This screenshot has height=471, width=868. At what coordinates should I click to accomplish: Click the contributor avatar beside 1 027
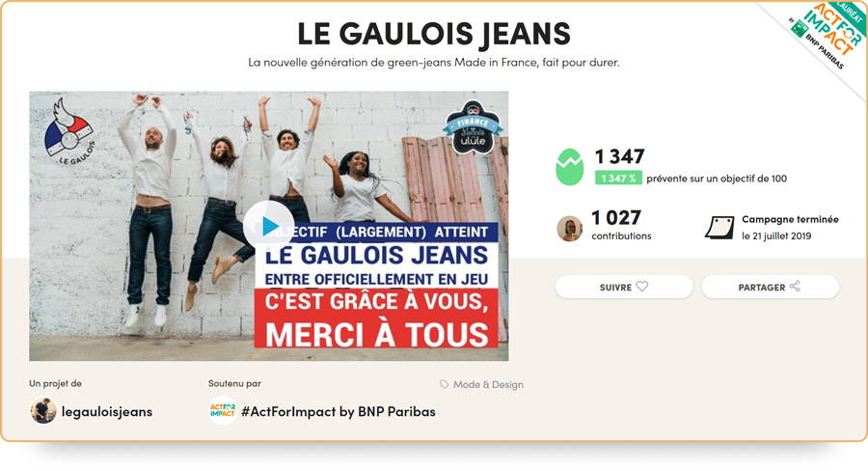tap(569, 229)
